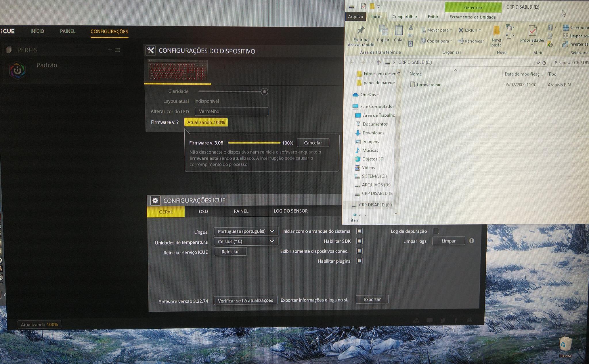Viewport: 589px width, 364px height.
Task: Open the quick access toolbar customize arrow
Action: [379, 6]
